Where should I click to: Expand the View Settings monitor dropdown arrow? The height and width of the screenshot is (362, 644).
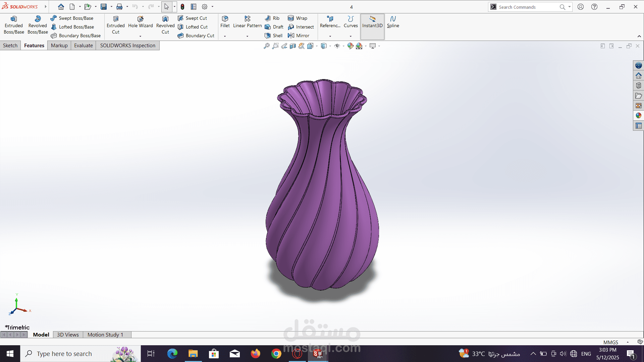click(x=379, y=46)
